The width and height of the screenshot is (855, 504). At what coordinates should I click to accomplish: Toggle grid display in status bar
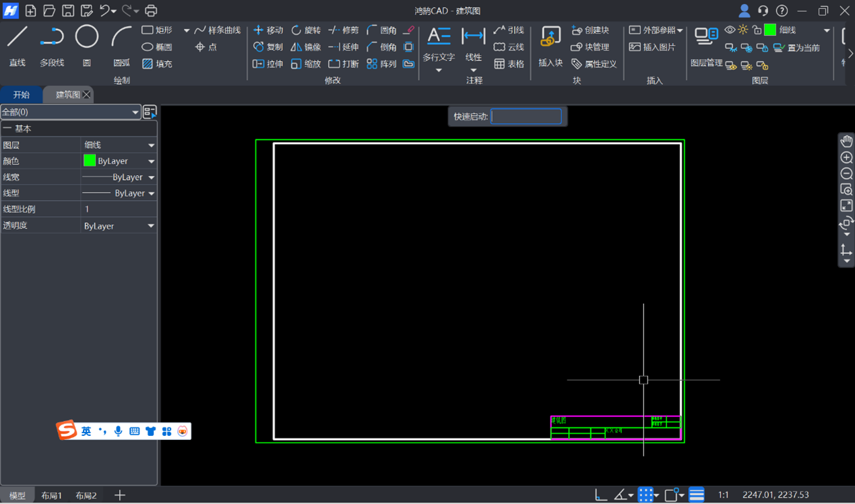645,495
